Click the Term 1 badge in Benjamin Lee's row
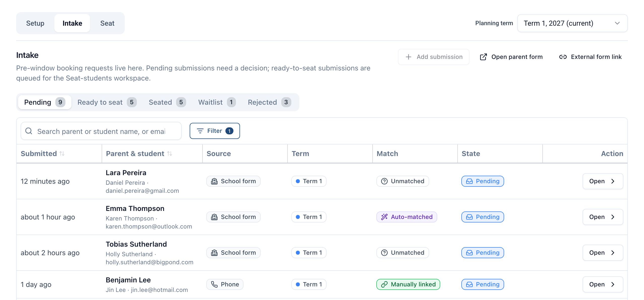The height and width of the screenshot is (300, 644). coord(309,284)
